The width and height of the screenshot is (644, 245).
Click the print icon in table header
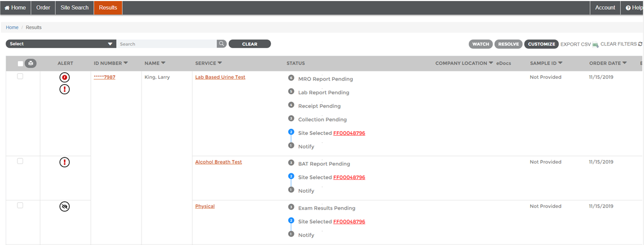coord(30,64)
